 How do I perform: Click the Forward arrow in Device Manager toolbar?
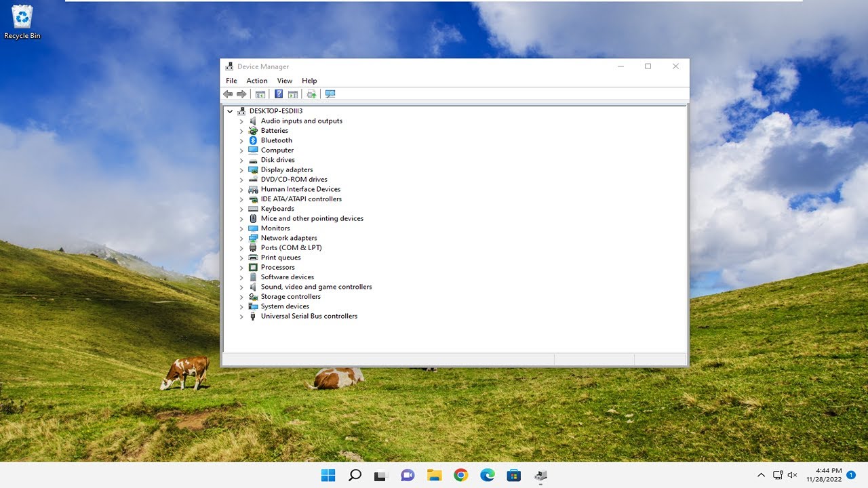[x=241, y=94]
